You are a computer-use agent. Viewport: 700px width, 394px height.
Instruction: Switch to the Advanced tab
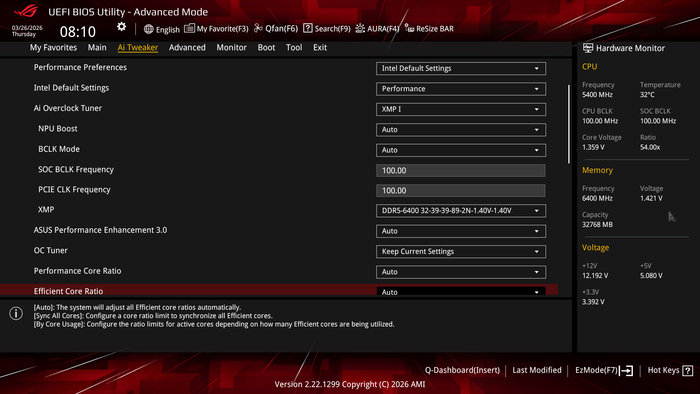coord(187,47)
